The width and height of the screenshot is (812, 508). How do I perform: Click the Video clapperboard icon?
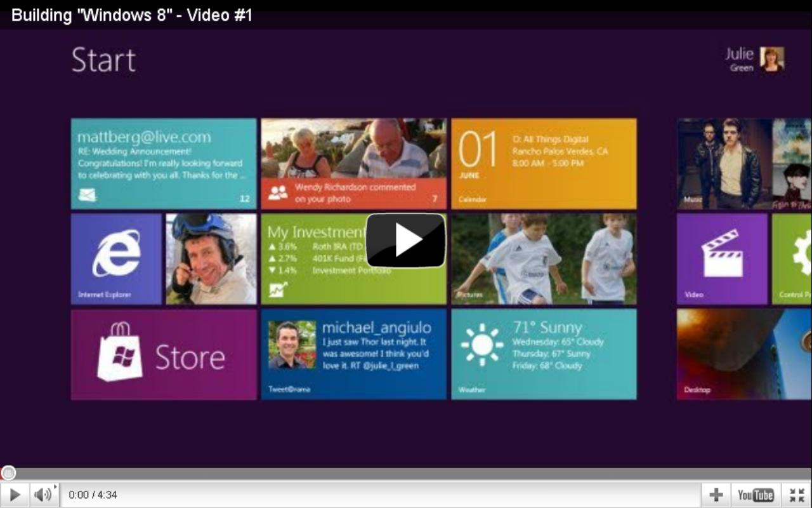click(723, 253)
